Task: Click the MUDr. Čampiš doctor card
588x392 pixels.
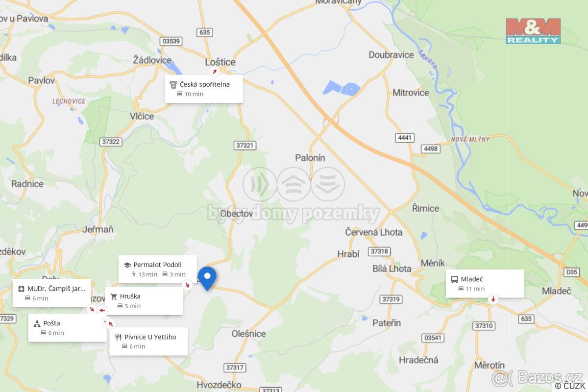Action: [x=52, y=293]
